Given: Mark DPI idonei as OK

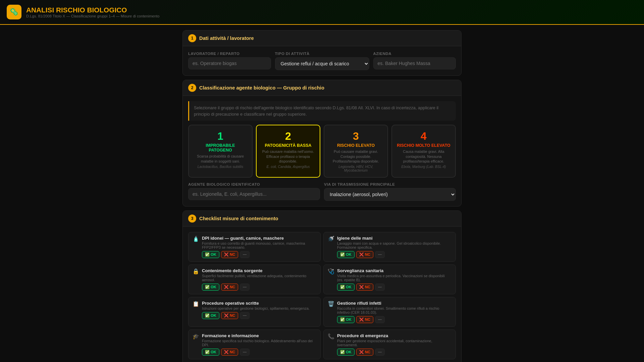Looking at the screenshot, I should click(211, 255).
